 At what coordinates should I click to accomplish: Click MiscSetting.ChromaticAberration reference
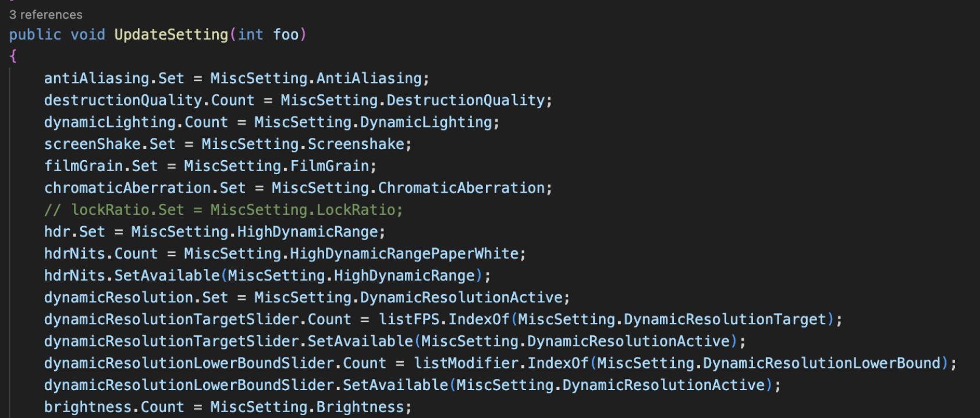click(408, 188)
